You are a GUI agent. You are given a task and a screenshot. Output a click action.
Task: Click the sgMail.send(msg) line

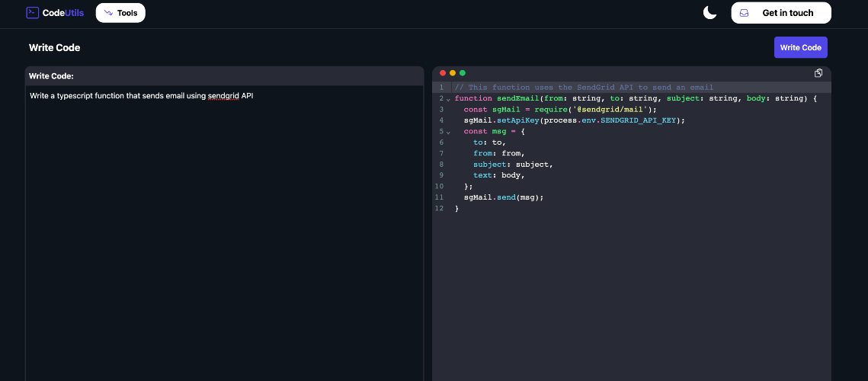coord(504,197)
